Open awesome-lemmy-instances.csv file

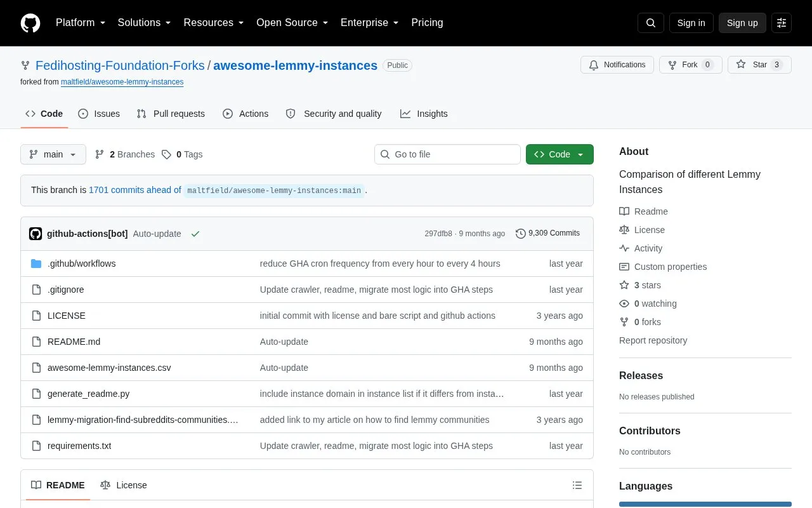coord(109,368)
